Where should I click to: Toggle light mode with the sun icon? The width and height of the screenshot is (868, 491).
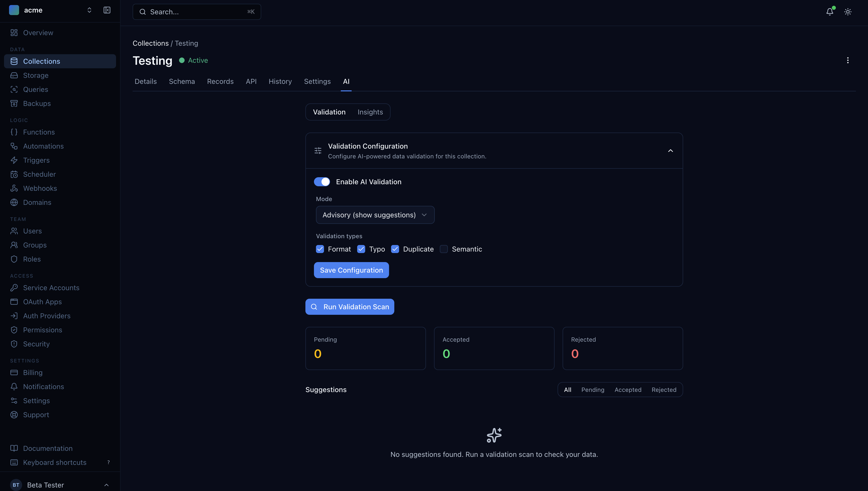(848, 12)
